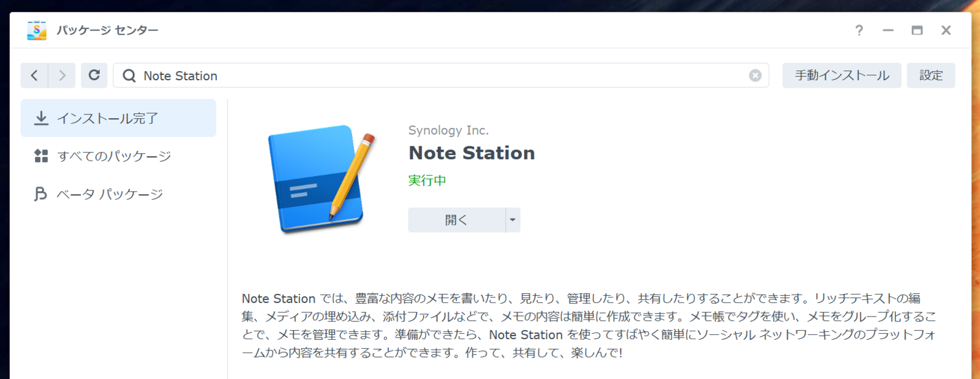
Task: Select ベータ パッケージ in the sidebar
Action: tap(118, 194)
